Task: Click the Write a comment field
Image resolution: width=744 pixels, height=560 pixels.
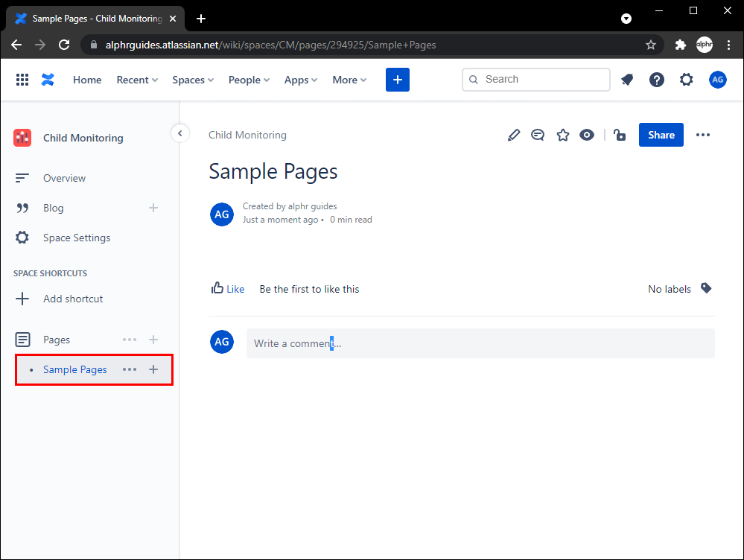Action: pos(480,343)
